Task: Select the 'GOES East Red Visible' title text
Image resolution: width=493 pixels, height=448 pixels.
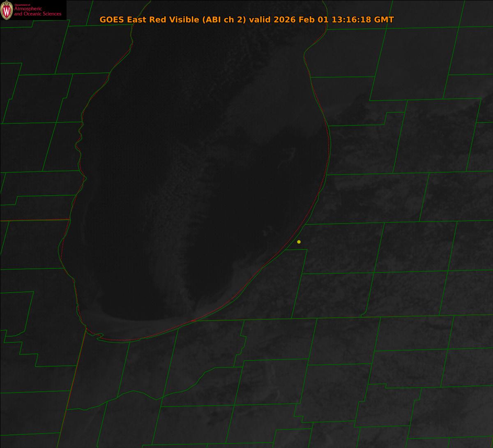Action: [149, 20]
